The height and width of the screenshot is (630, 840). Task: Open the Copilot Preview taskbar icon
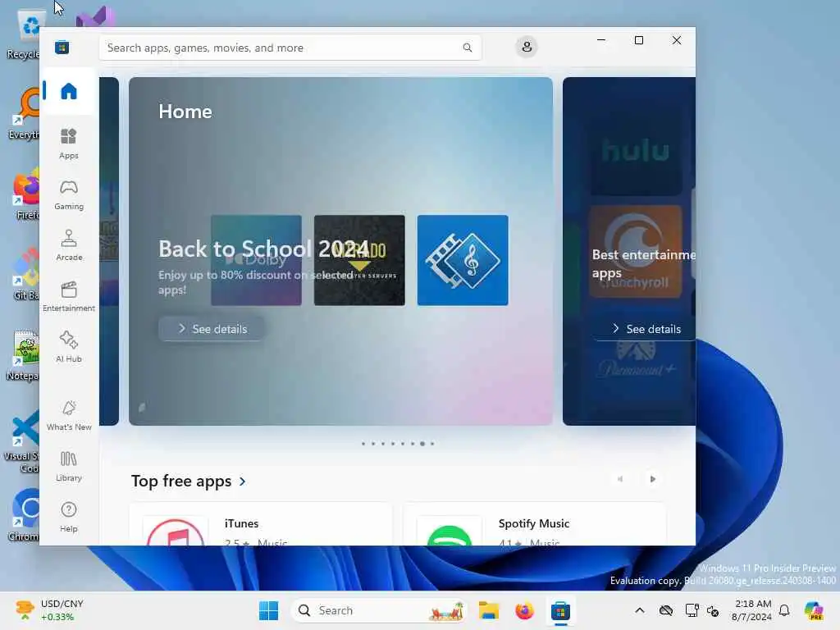(814, 610)
